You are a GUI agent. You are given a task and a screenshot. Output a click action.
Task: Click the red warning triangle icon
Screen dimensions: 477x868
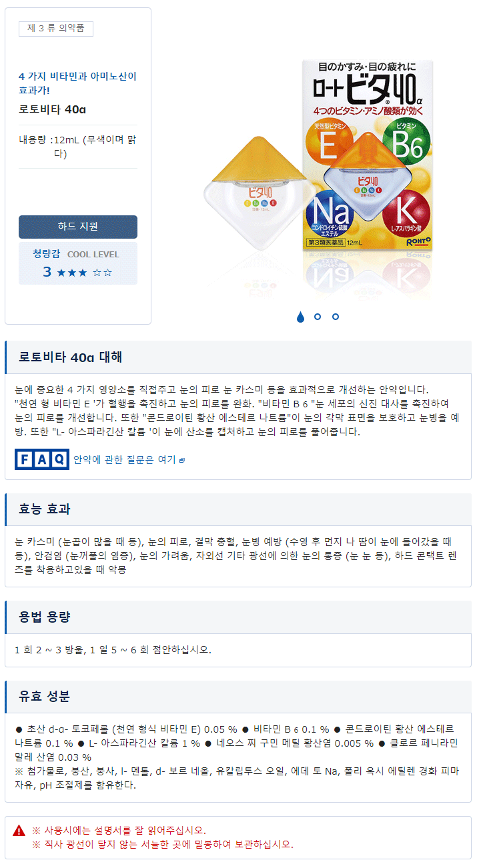[19, 831]
